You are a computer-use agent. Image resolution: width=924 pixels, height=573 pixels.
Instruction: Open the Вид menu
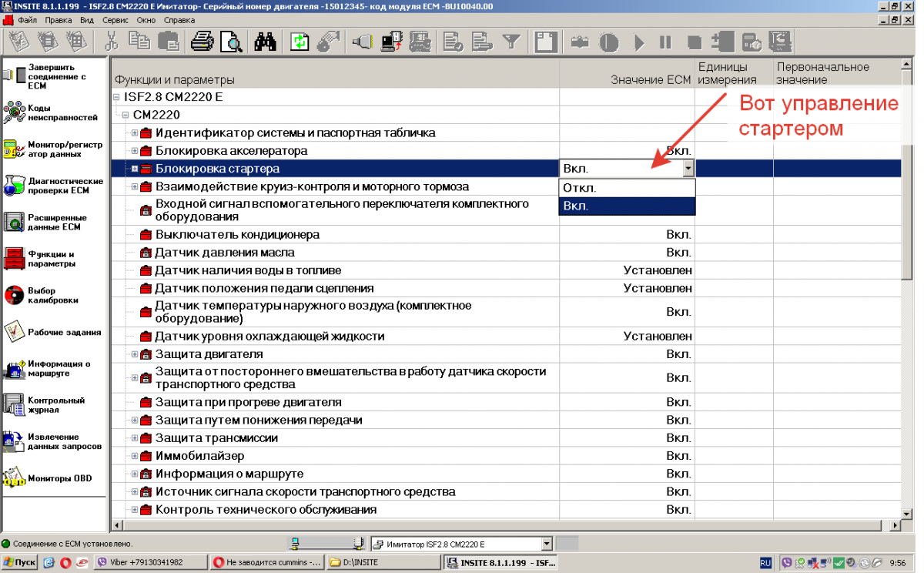(x=87, y=20)
